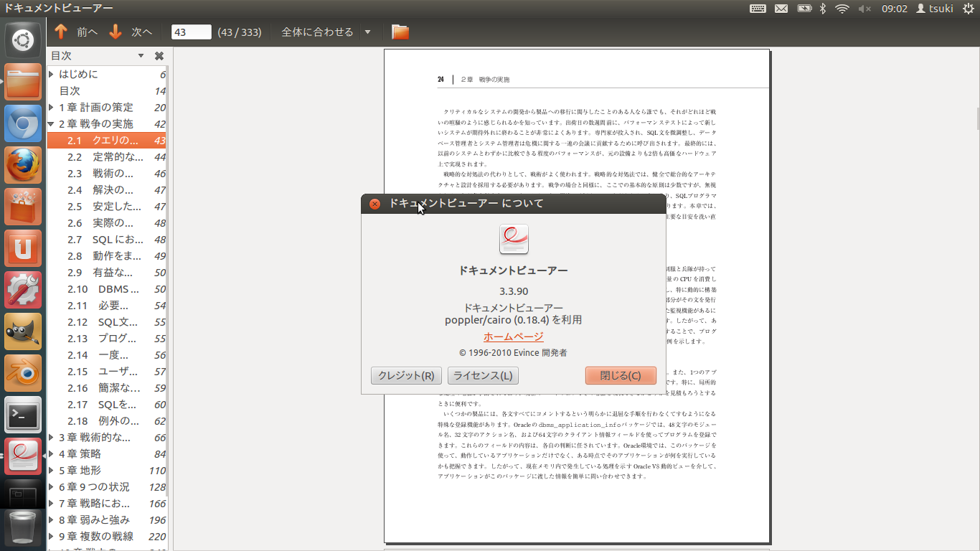Open the keyboard indicator in the top panel
The image size is (980, 551).
758,9
